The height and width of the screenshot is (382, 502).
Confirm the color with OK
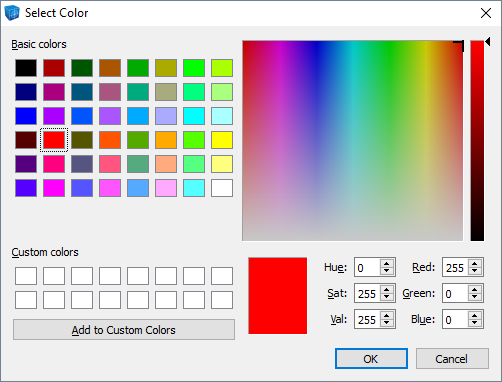click(x=371, y=359)
